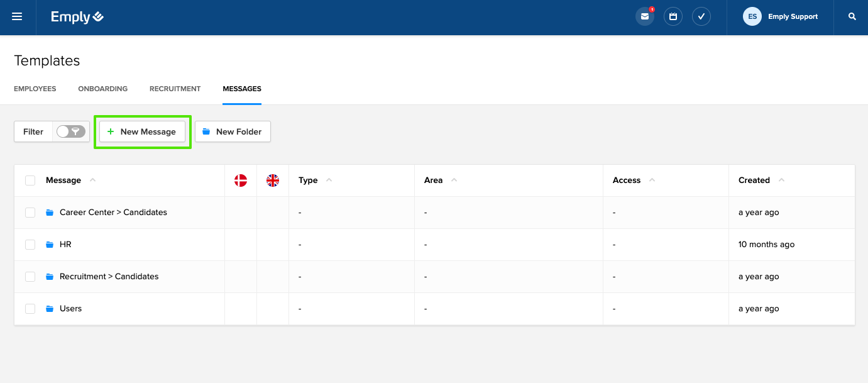Switch to the RECRUITMENT tab
The image size is (868, 383).
tap(175, 89)
